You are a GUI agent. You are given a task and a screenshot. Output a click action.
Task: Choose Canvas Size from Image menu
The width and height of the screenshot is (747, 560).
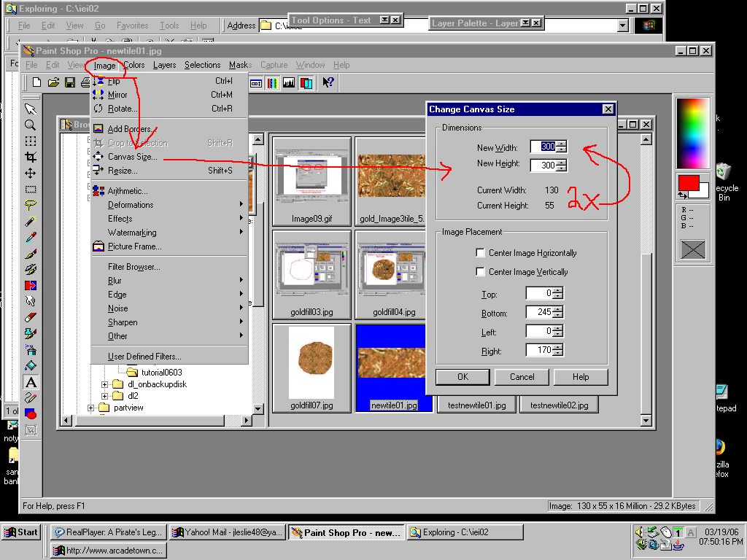[x=169, y=157]
